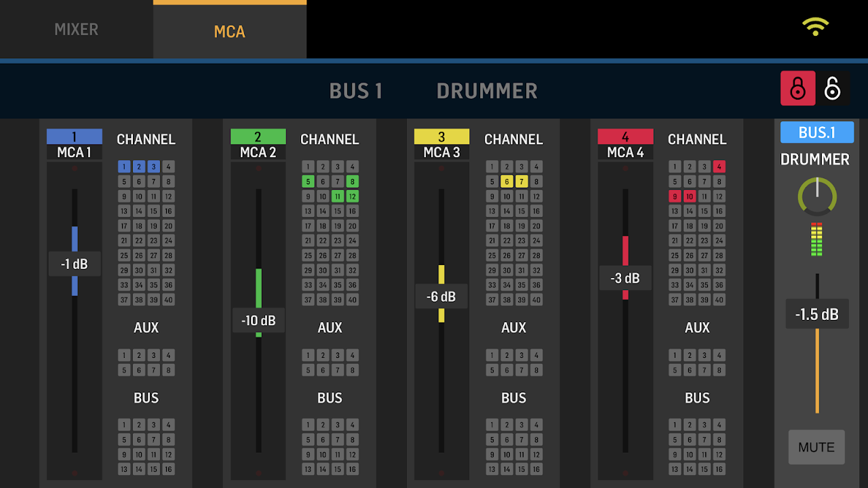This screenshot has width=868, height=488.
Task: Click the Wi-Fi connection status icon
Action: tap(815, 26)
